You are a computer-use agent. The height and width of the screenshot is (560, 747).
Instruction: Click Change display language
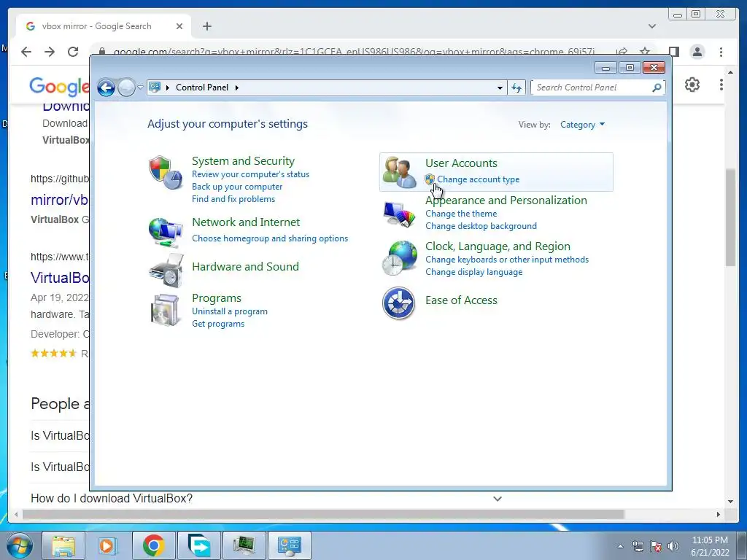click(x=474, y=272)
